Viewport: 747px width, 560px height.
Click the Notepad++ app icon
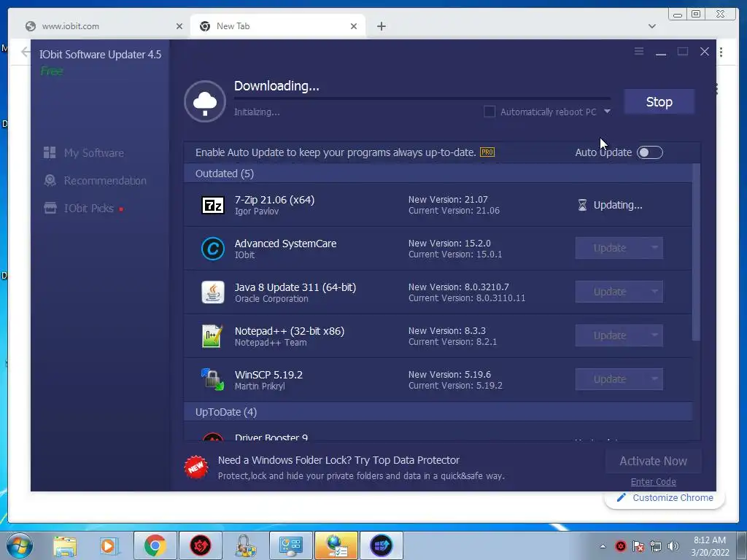[x=212, y=336]
